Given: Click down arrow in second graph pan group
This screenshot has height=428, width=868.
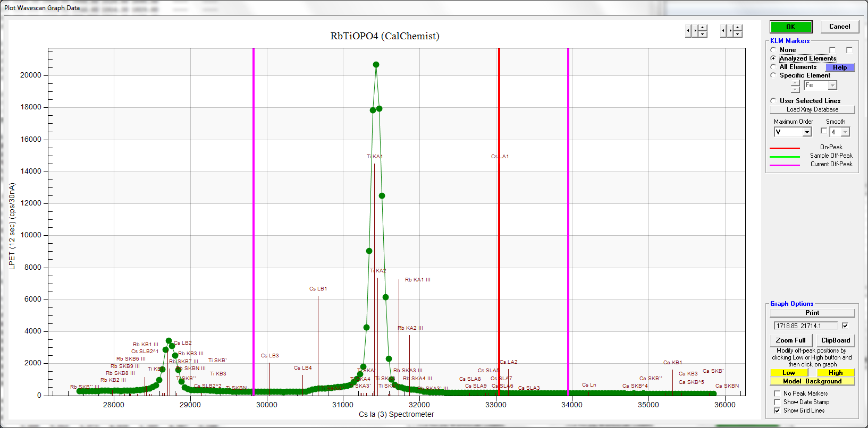Looking at the screenshot, I should tap(738, 34).
